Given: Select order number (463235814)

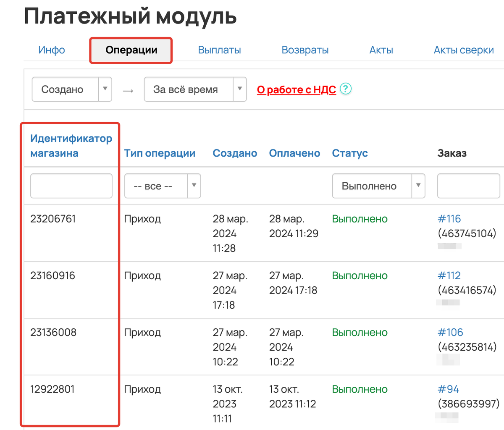Looking at the screenshot, I should pos(467,347).
